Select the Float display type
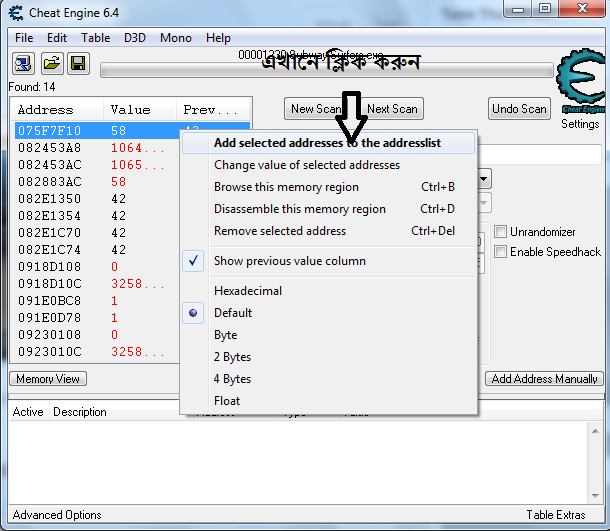 pos(328,401)
